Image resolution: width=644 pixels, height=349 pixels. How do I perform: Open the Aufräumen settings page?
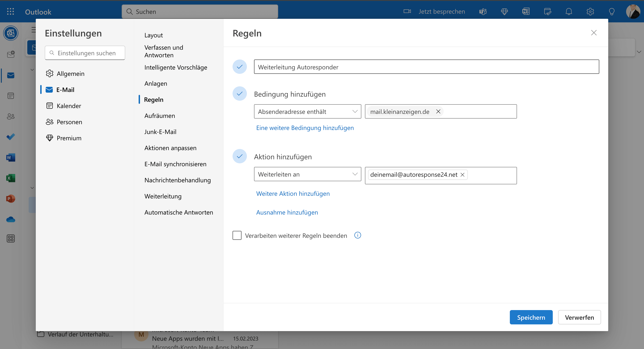pos(160,116)
